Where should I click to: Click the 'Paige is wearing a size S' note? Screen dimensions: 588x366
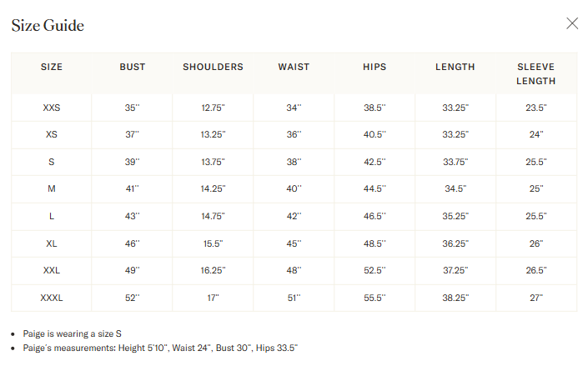coord(72,333)
